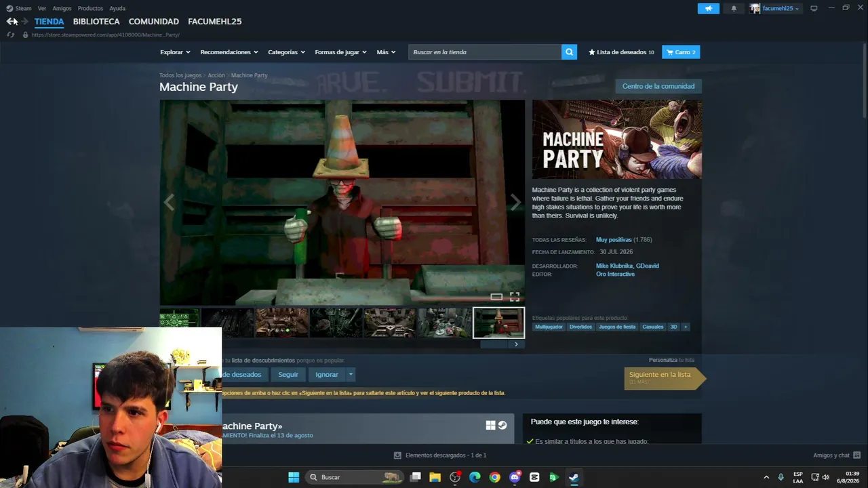
Task: Show the next screenshot with right arrow
Action: [515, 202]
